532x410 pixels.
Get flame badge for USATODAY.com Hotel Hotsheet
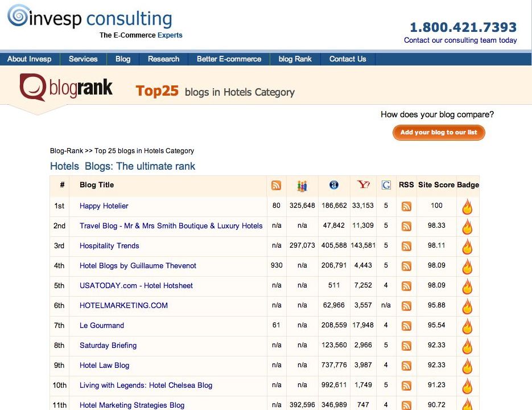467,286
